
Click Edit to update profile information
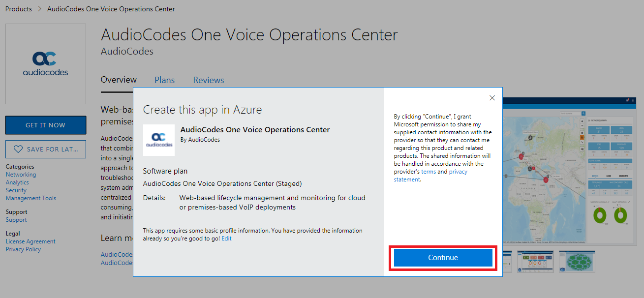[226, 238]
